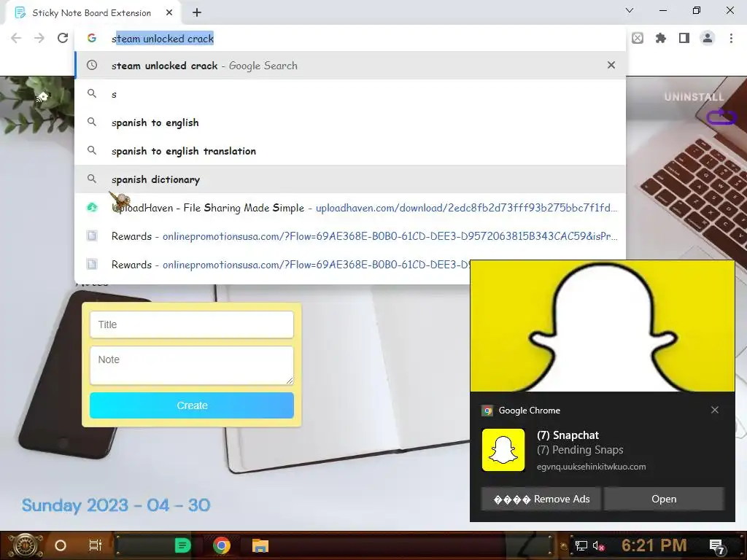Open Task View on the taskbar
747x560 pixels.
[x=96, y=545]
